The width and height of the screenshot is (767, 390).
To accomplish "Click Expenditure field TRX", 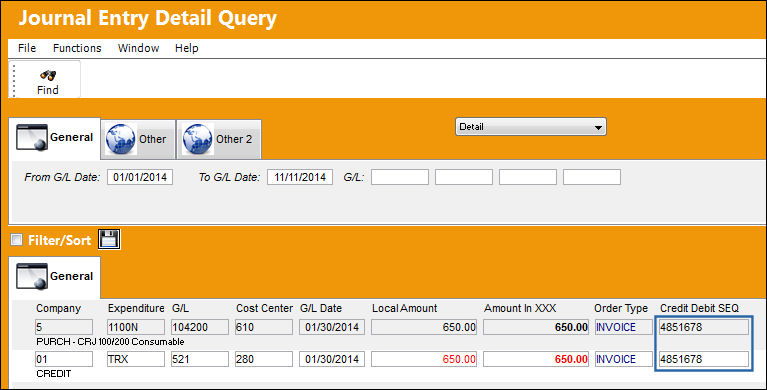I will click(136, 359).
